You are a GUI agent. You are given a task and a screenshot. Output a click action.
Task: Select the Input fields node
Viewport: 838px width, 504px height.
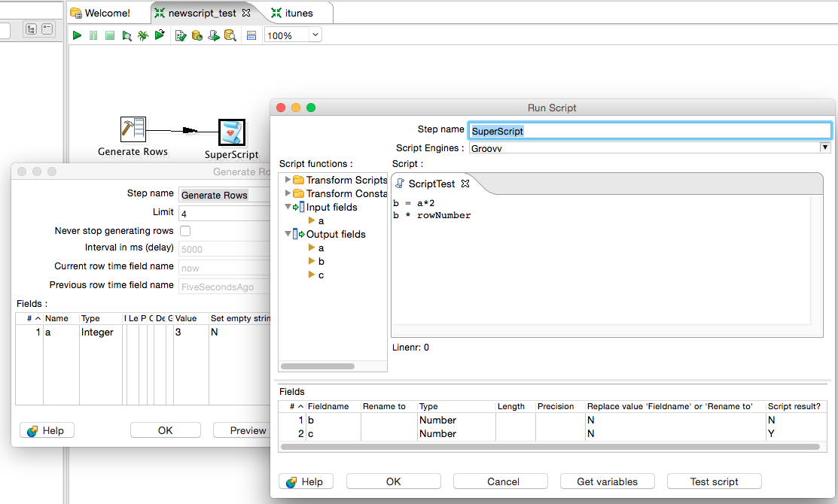click(325, 207)
